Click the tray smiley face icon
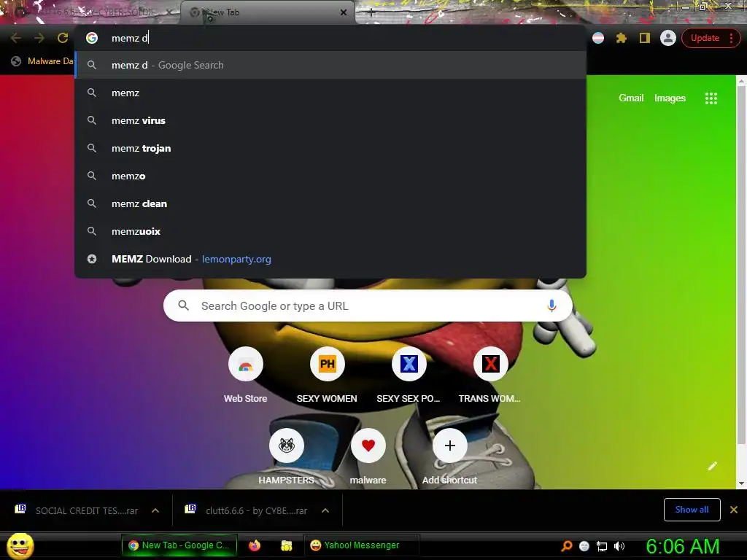747x560 pixels. [584, 546]
